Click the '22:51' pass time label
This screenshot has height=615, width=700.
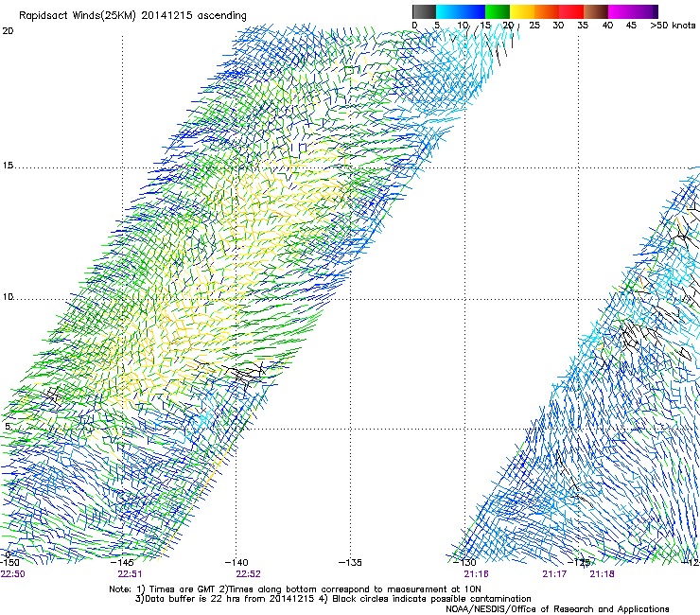pos(130,574)
